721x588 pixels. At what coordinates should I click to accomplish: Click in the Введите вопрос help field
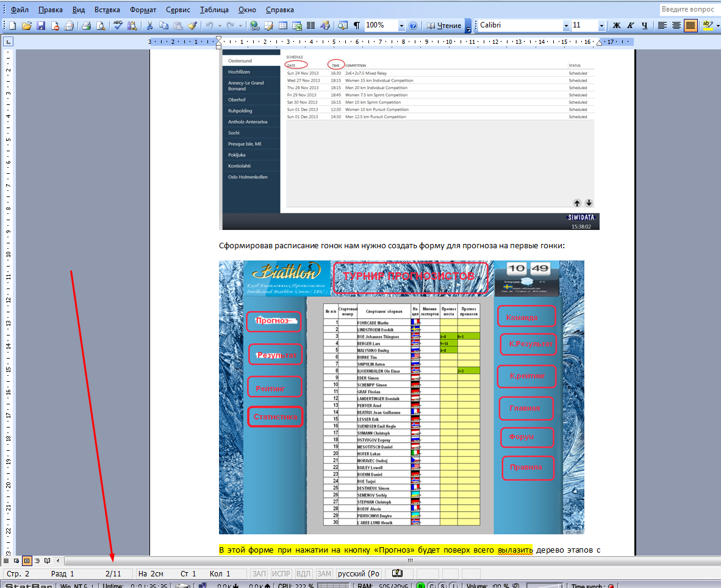[688, 9]
